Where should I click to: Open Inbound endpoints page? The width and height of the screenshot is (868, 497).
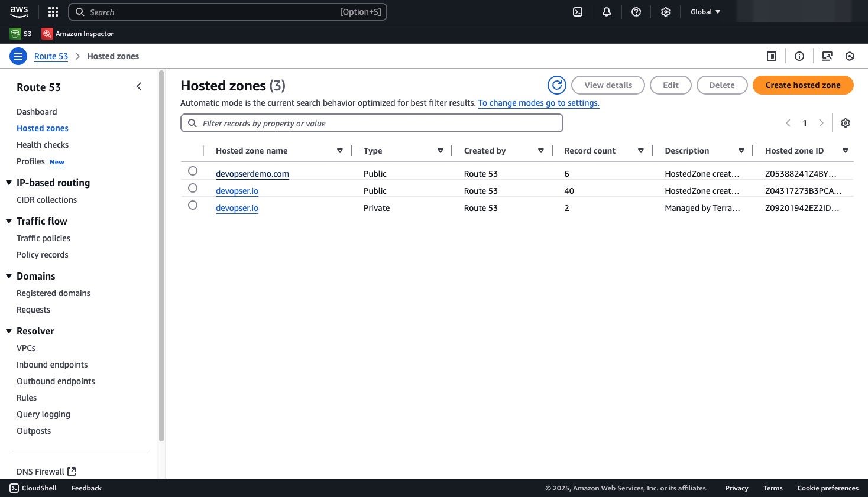(52, 365)
